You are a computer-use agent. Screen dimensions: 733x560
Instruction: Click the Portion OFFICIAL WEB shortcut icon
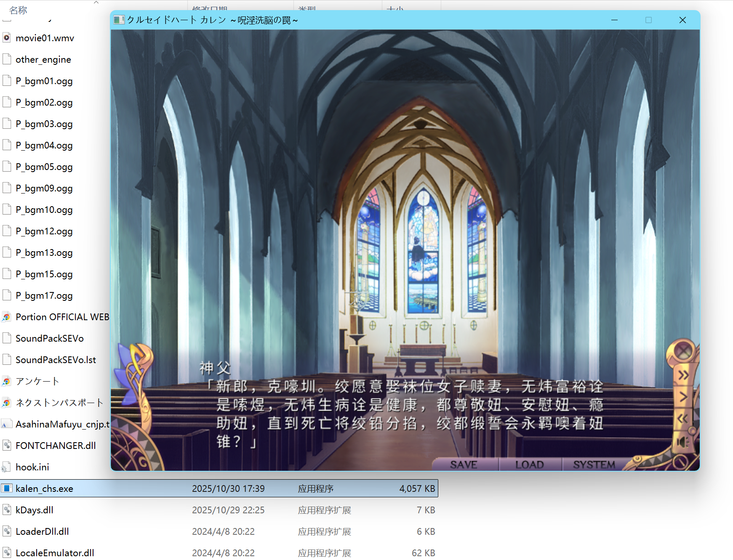tap(7, 317)
